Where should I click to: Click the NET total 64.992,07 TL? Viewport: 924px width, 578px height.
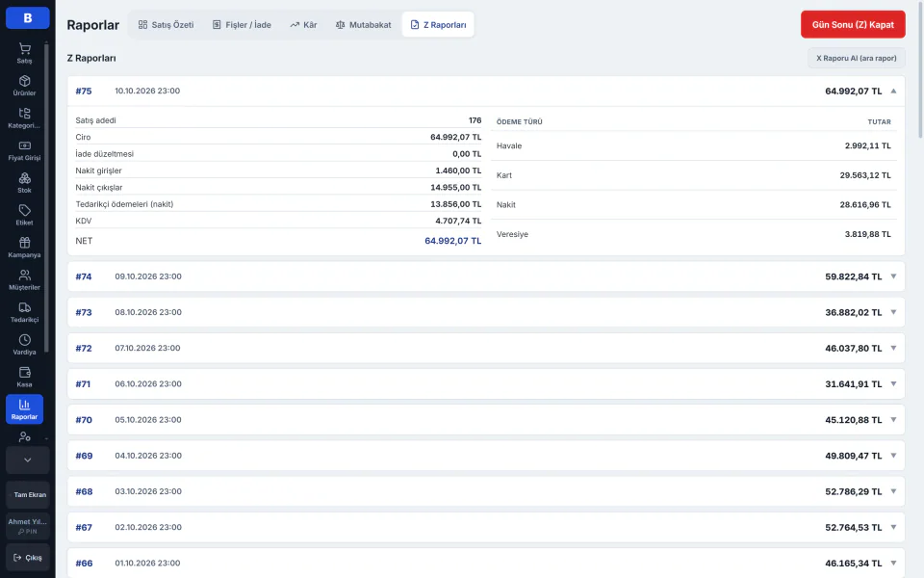tap(452, 241)
